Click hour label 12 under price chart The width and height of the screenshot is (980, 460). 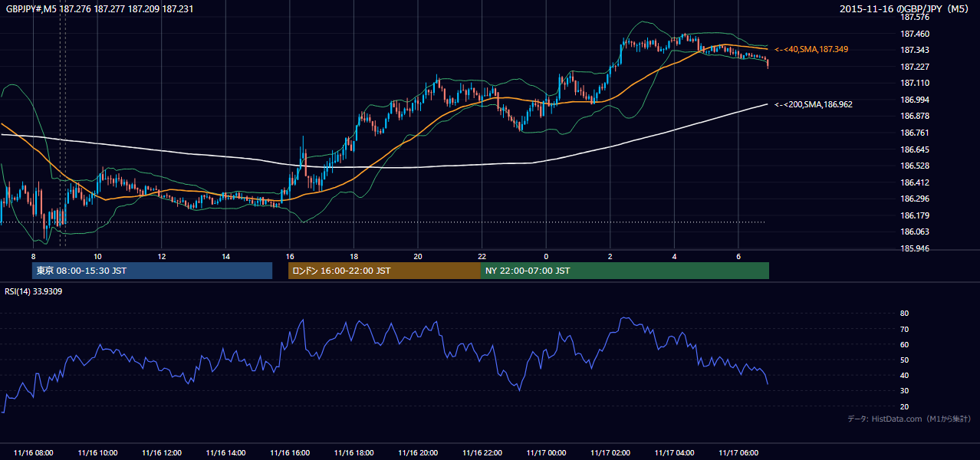(x=162, y=256)
